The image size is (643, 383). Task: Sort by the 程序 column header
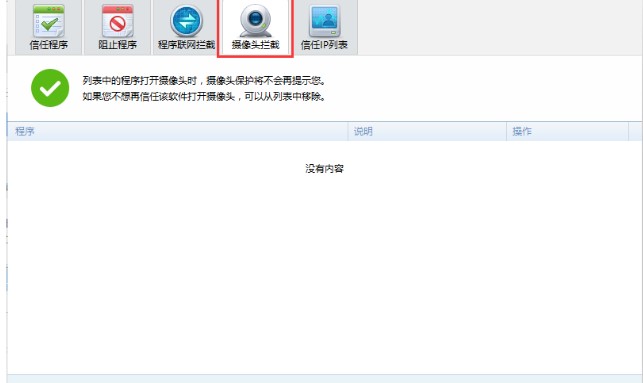pos(177,131)
